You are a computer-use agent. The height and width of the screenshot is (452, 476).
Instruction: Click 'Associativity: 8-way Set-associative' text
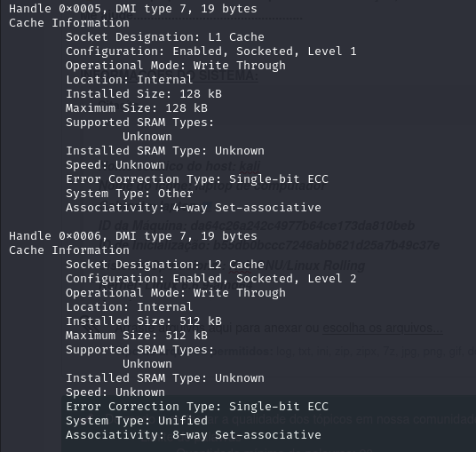point(194,435)
